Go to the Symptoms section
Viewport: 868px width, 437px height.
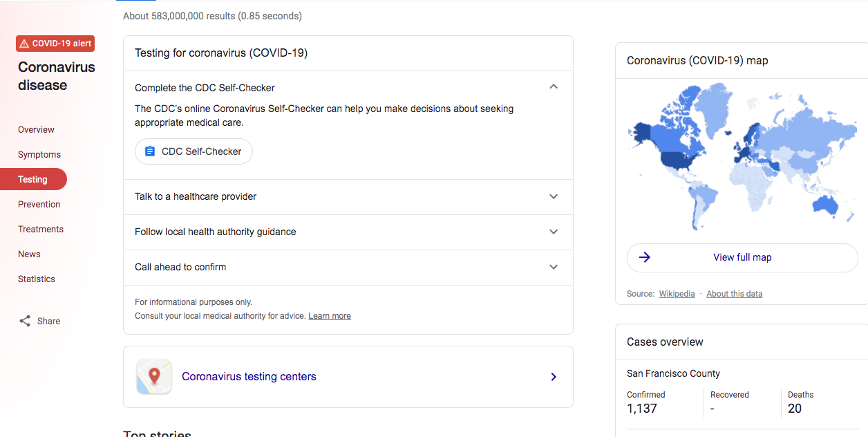pyautogui.click(x=39, y=154)
